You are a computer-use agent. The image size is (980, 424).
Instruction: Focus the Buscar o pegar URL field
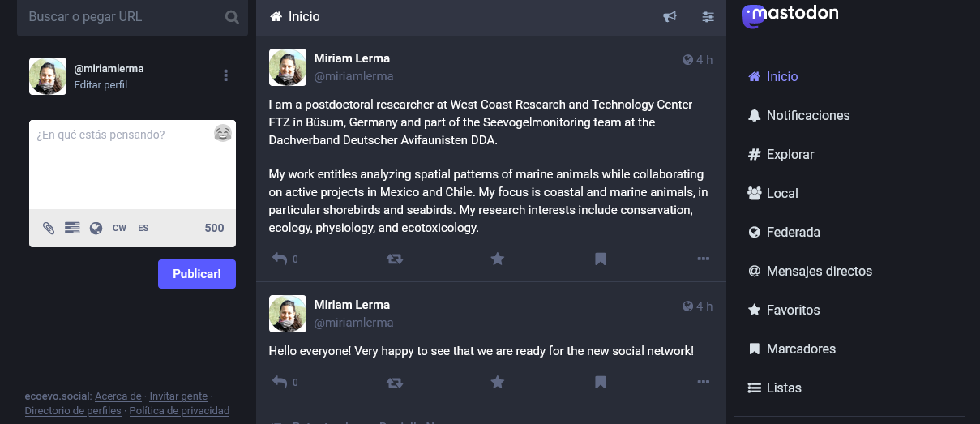[x=122, y=17]
